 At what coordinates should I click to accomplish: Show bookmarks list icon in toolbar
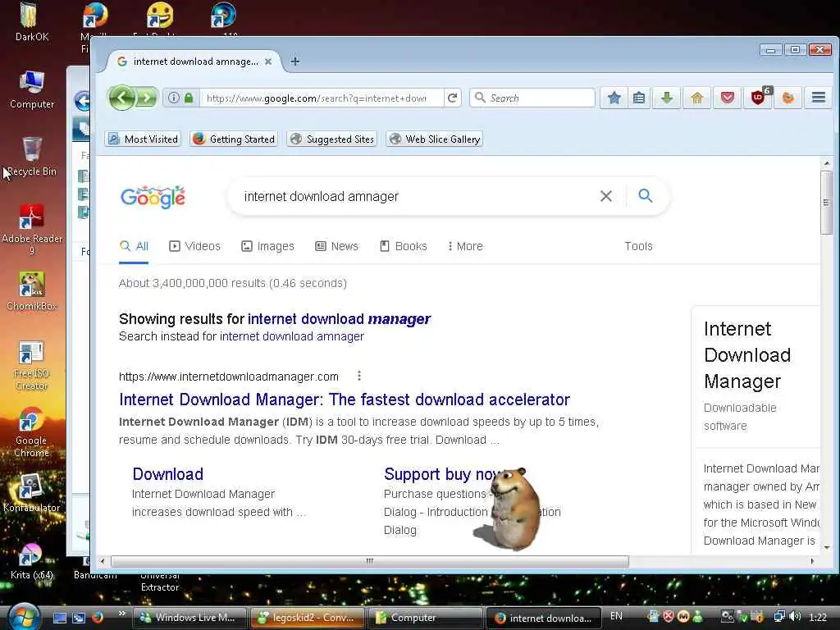point(638,98)
